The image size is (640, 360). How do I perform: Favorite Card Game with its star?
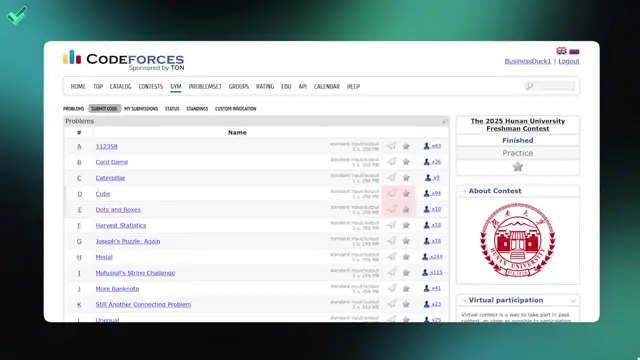click(406, 162)
